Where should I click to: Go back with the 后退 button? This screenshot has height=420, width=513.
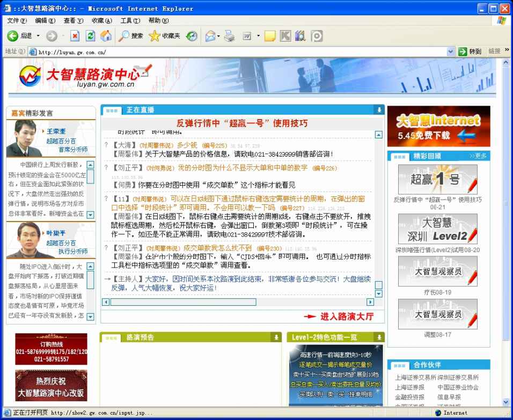pos(20,35)
